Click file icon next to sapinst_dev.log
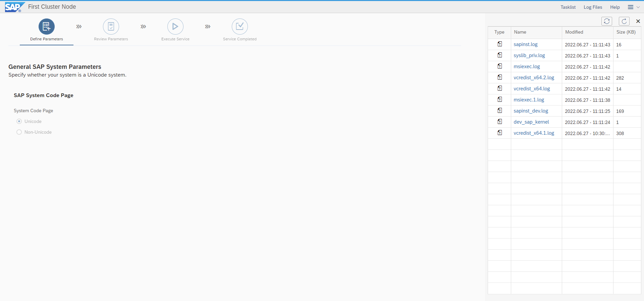 point(500,111)
